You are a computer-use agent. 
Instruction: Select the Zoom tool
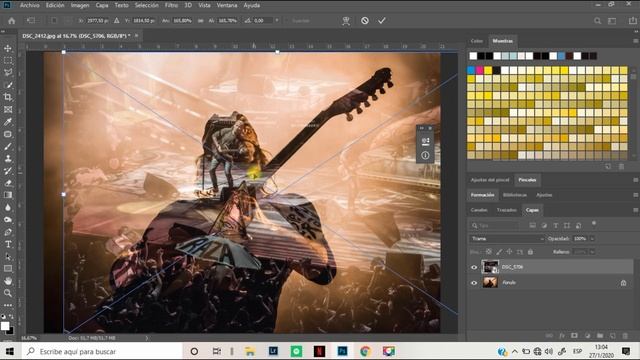(8, 293)
